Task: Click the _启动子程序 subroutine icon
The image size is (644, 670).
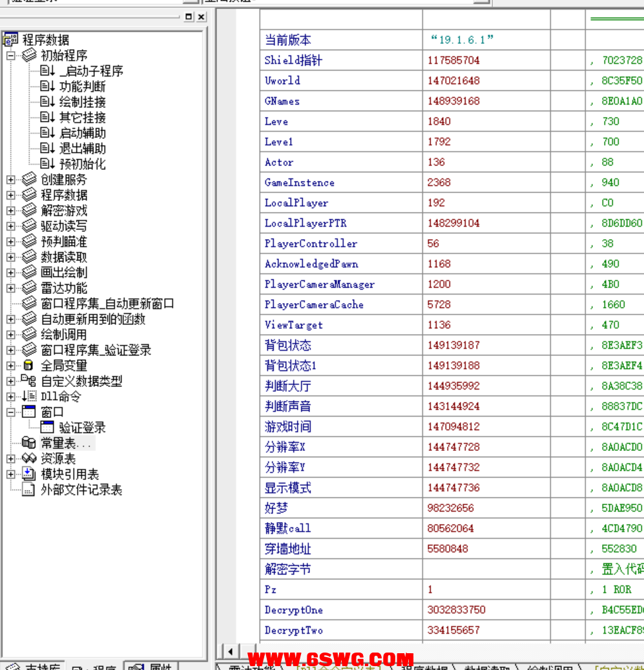Action: [x=47, y=71]
